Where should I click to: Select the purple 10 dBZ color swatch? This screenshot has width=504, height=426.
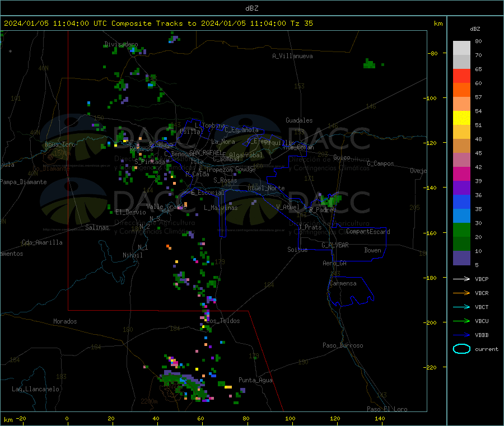(461, 258)
